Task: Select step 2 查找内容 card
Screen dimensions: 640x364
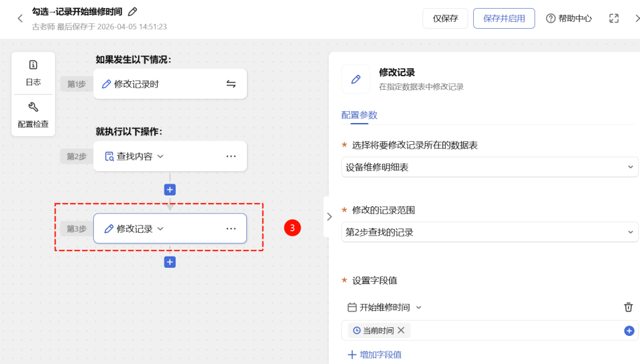Action: pos(170,156)
